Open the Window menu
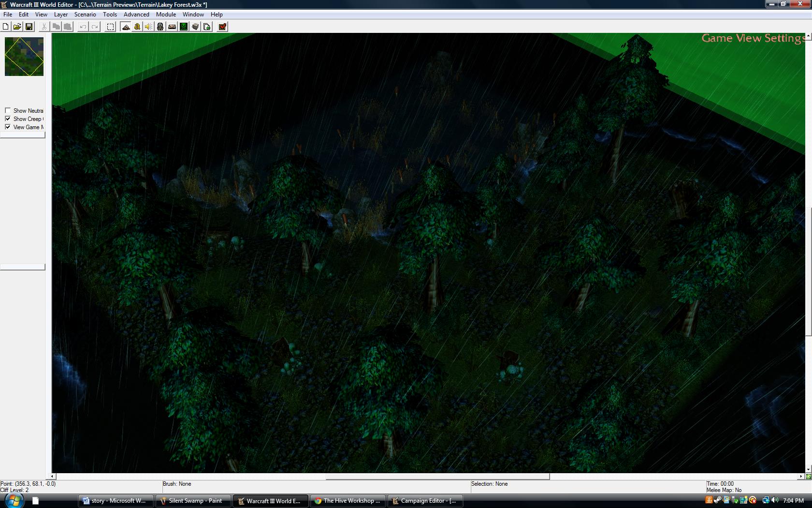 coord(193,15)
